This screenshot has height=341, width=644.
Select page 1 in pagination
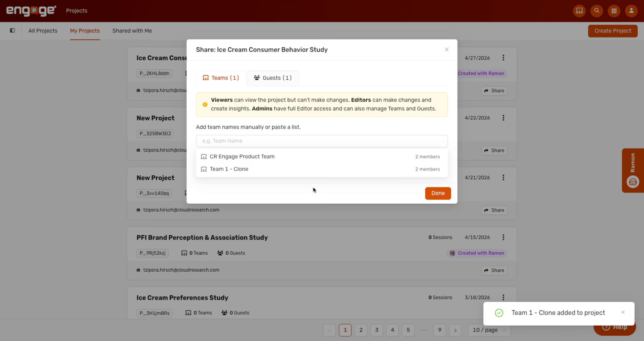pos(345,330)
